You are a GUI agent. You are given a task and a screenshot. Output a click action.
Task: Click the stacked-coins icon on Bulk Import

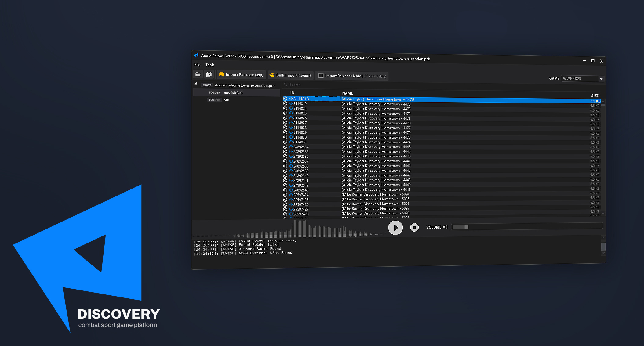pyautogui.click(x=272, y=75)
